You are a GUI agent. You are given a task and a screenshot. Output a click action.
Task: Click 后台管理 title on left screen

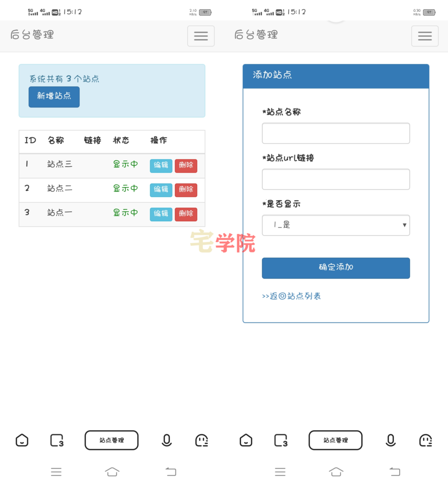tap(32, 35)
